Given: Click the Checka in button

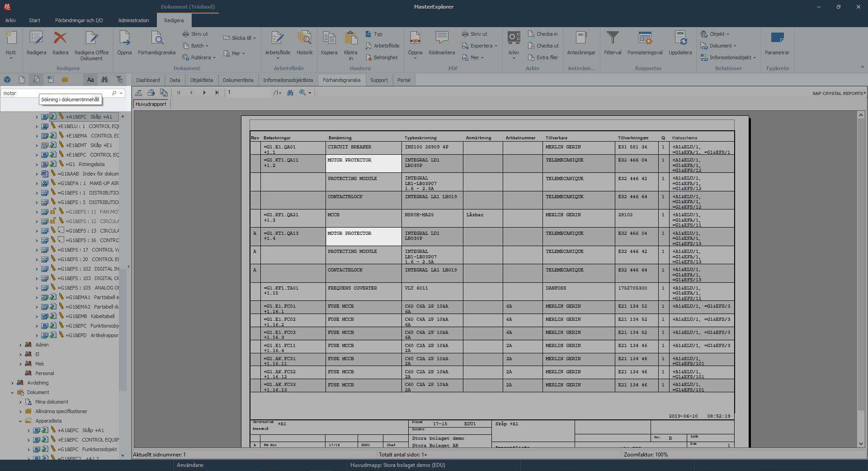Looking at the screenshot, I should point(542,34).
